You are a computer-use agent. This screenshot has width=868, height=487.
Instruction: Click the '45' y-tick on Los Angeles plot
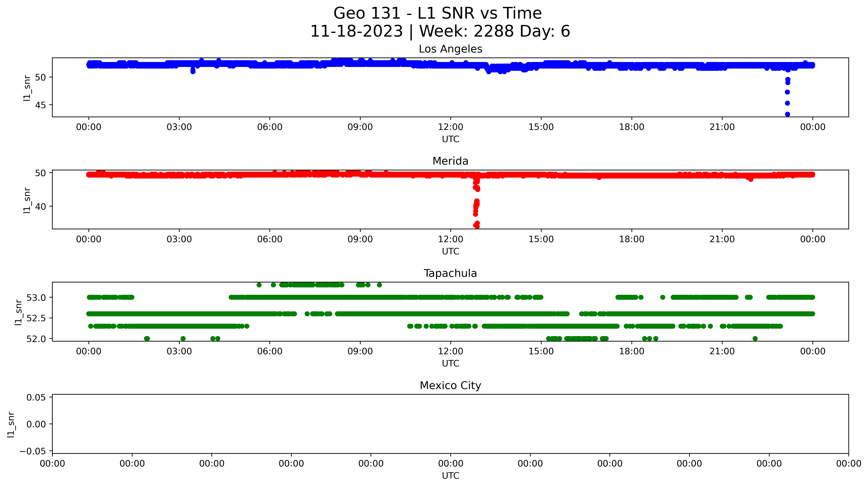[40, 105]
